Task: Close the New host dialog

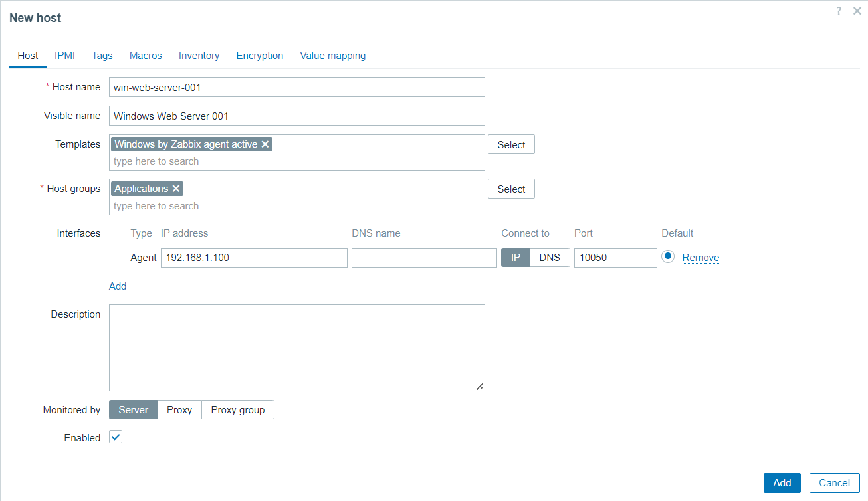Action: (857, 11)
